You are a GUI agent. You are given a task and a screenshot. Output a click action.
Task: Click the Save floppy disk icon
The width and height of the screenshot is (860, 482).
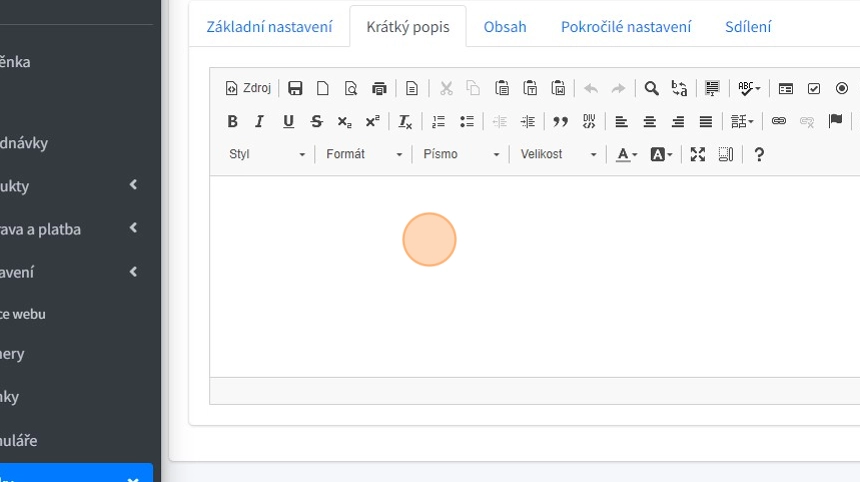pos(295,88)
